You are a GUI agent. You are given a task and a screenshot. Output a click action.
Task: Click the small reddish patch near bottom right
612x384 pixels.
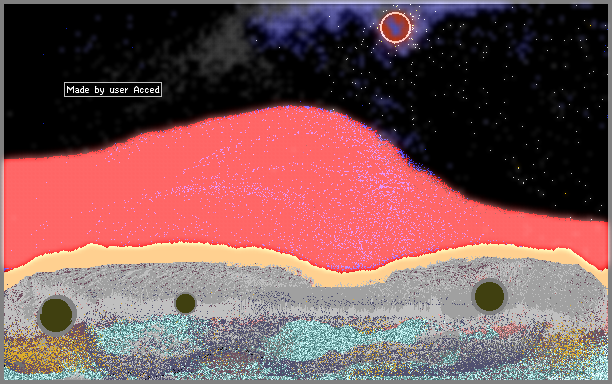(x=507, y=329)
